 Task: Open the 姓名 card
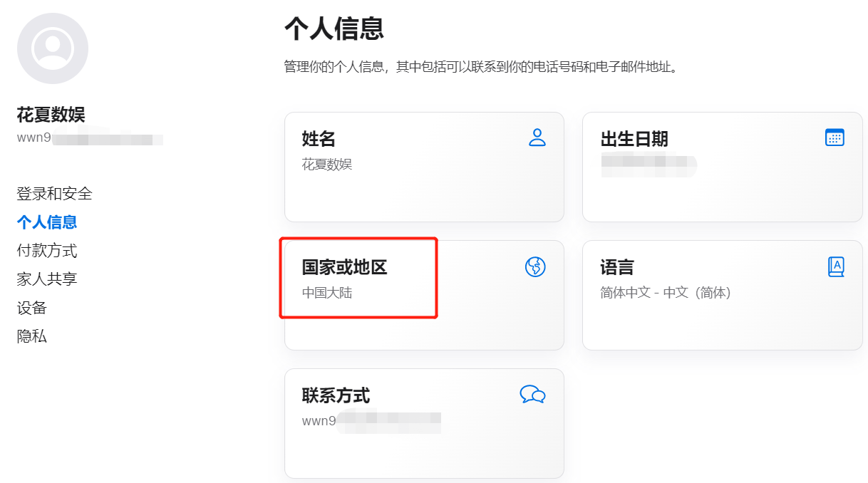pos(424,167)
